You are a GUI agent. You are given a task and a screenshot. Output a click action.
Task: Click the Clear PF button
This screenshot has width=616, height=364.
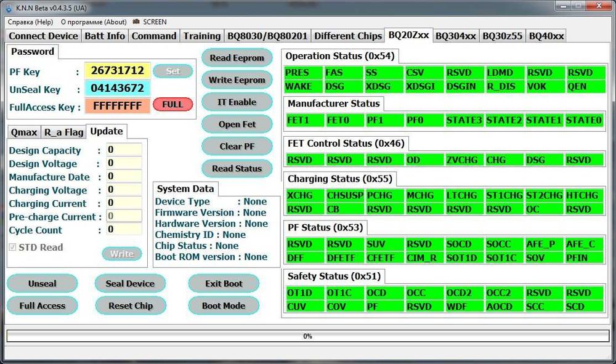(x=237, y=146)
